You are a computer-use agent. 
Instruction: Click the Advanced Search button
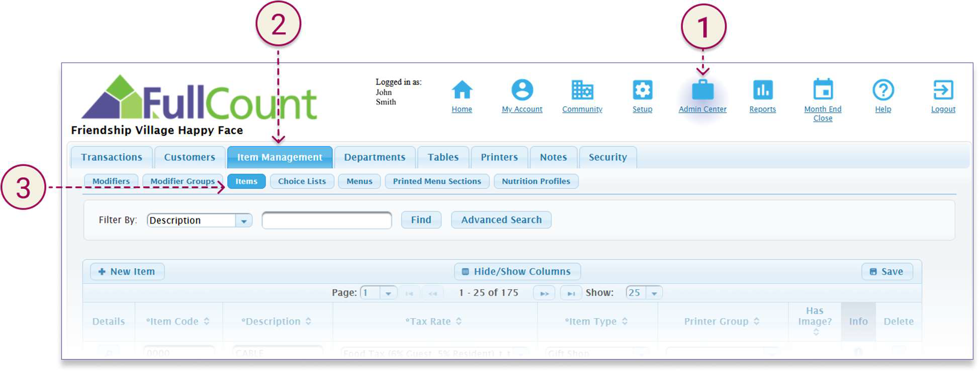click(501, 220)
